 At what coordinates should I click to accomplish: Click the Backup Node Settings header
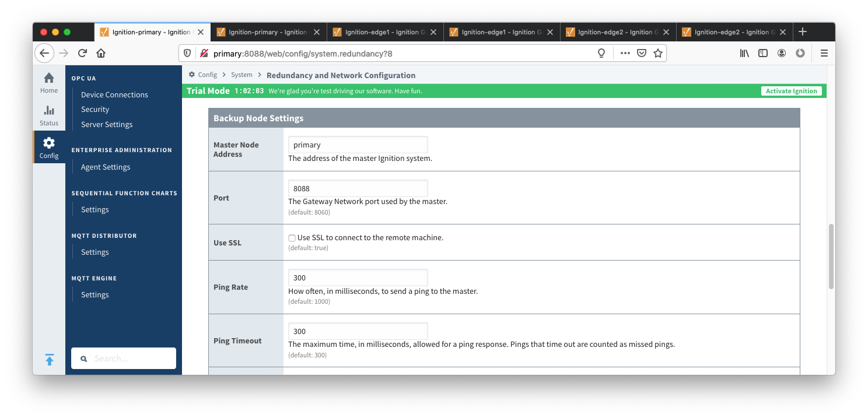[x=504, y=118]
